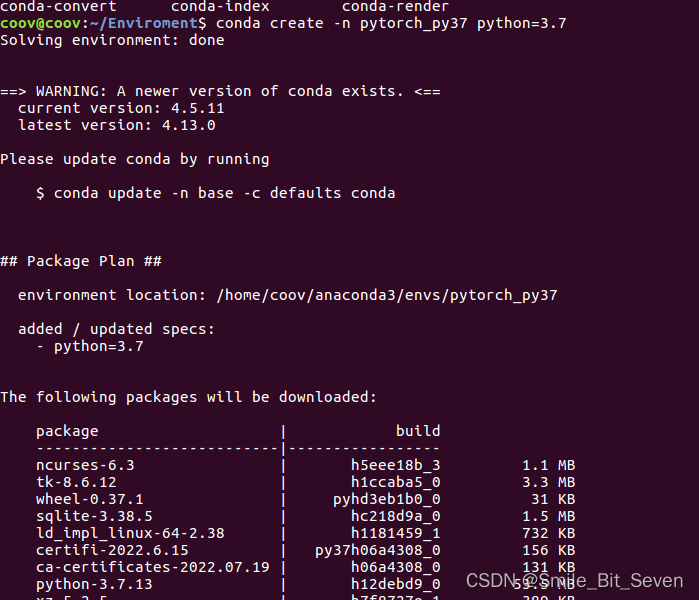Click the certifi size '156 KB'
Screen dimensions: 699x600
click(x=549, y=550)
